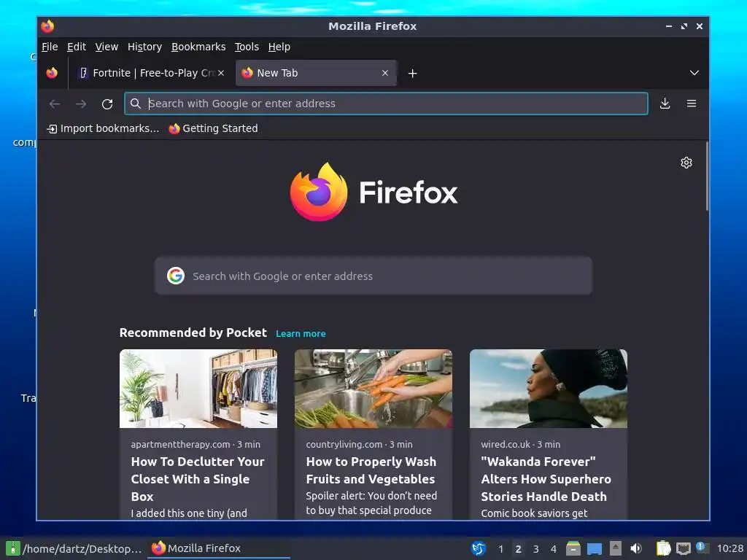Screen dimensions: 747x560
Task: Click the Recommended by Pocket heading
Action: pos(193,332)
